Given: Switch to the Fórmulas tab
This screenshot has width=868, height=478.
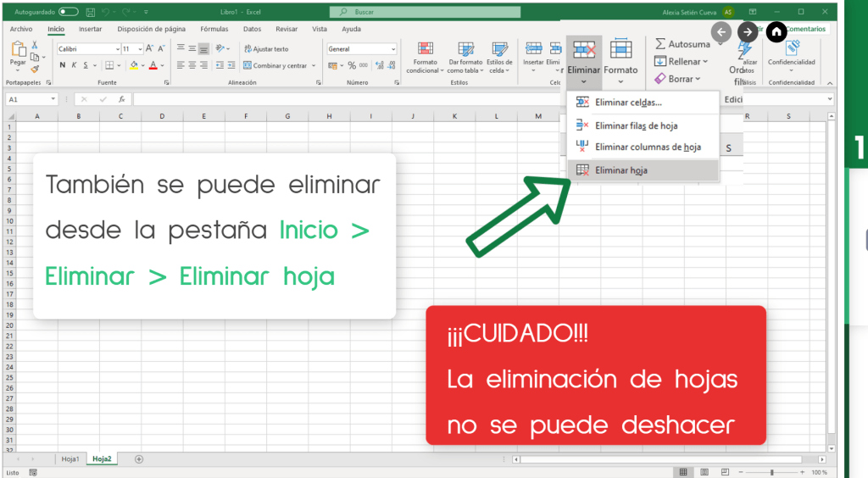Looking at the screenshot, I should (214, 29).
